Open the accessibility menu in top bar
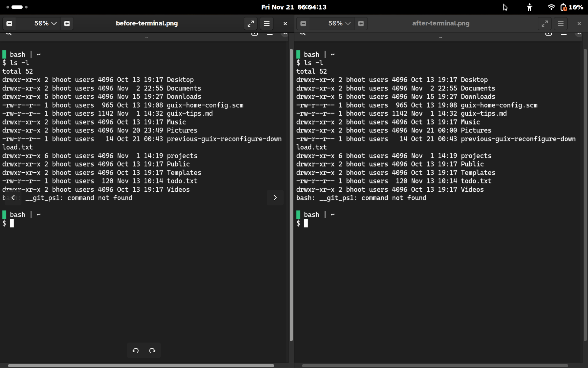Viewport: 588px width, 368px height. point(530,7)
